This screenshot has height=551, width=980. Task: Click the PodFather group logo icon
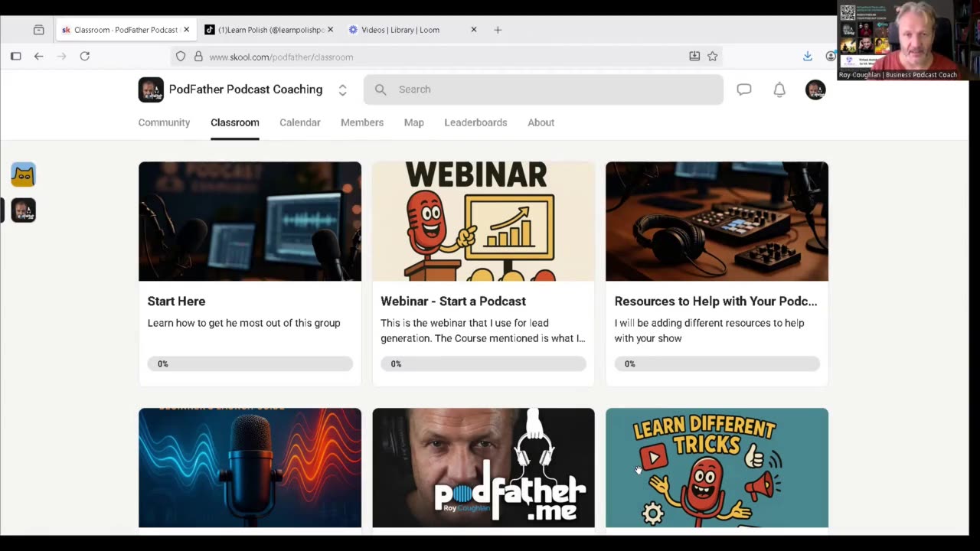(151, 90)
